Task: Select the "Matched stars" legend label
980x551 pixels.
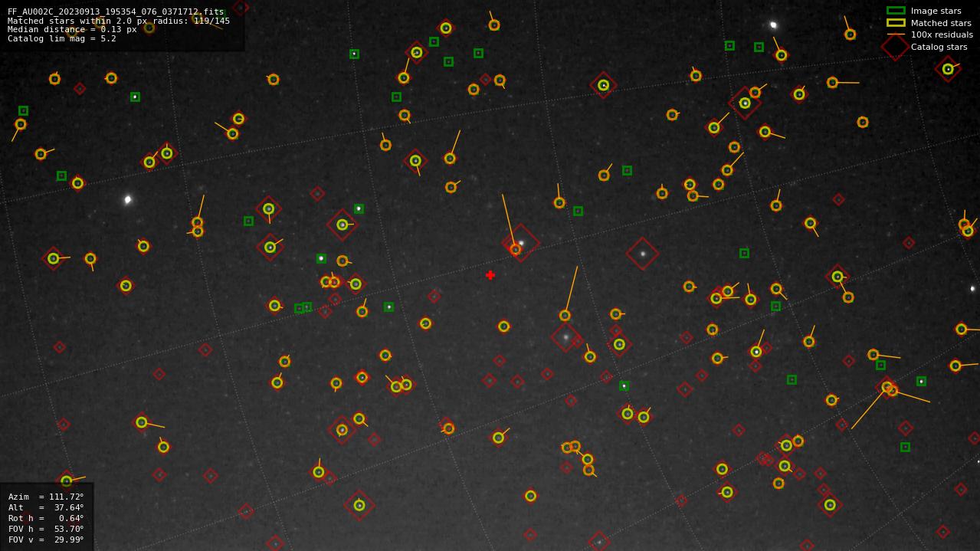Action: pyautogui.click(x=941, y=23)
